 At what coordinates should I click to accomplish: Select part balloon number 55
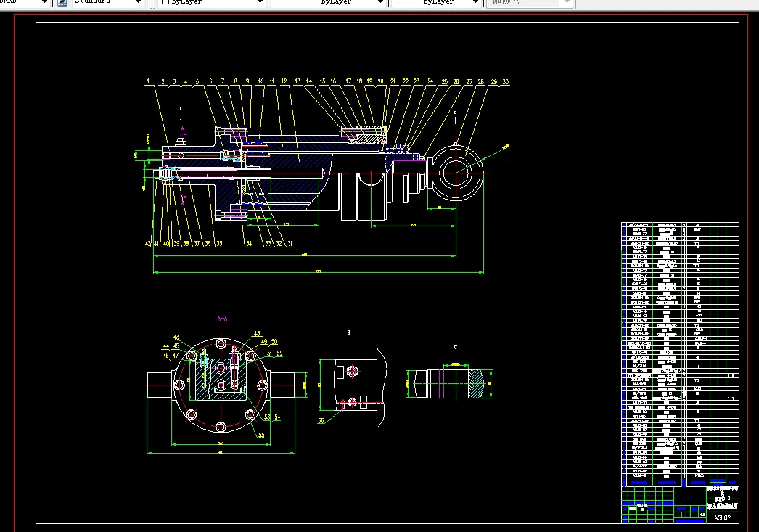coord(261,435)
